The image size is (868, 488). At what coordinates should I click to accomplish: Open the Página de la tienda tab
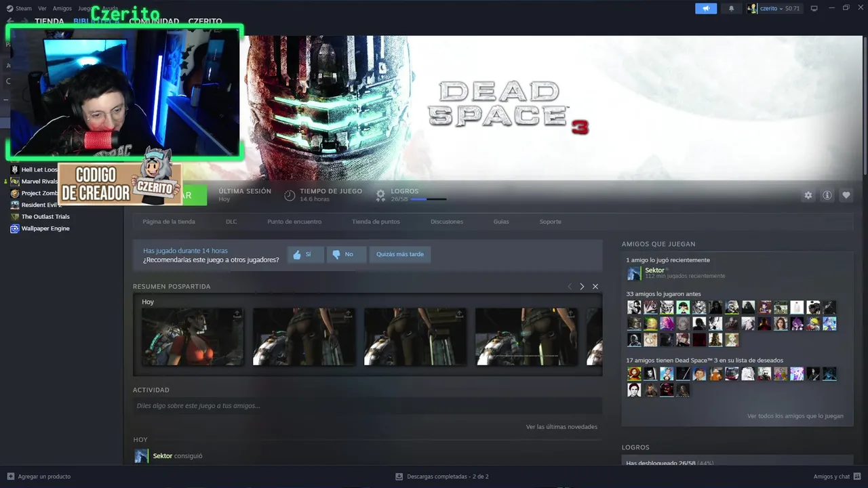pyautogui.click(x=169, y=222)
